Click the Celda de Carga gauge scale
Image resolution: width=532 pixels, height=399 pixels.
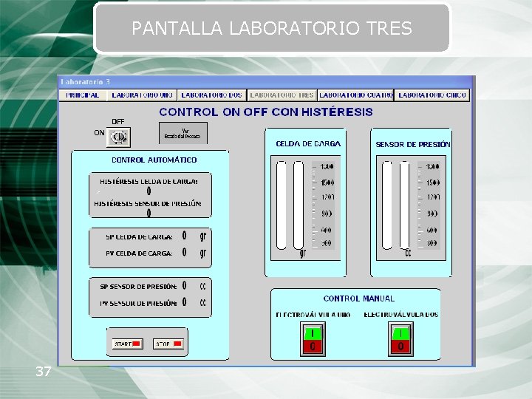[324, 205]
